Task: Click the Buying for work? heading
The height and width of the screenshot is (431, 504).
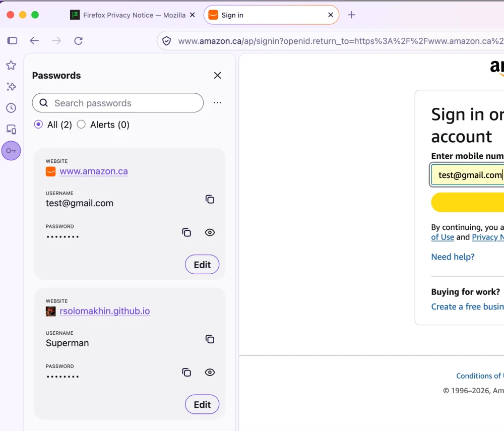Action: 465,292
